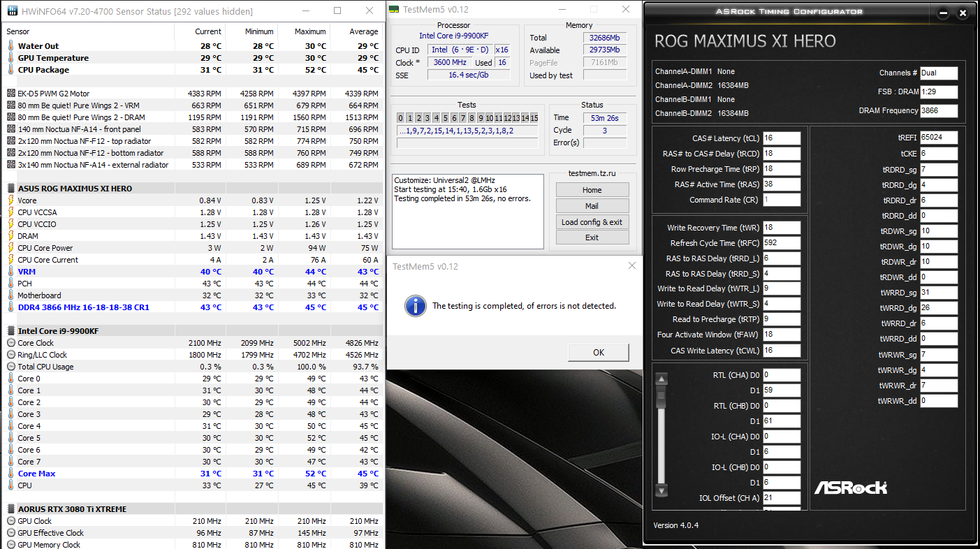Click the ROG MAXIMUS XI HERO heading in ASRock

[745, 41]
